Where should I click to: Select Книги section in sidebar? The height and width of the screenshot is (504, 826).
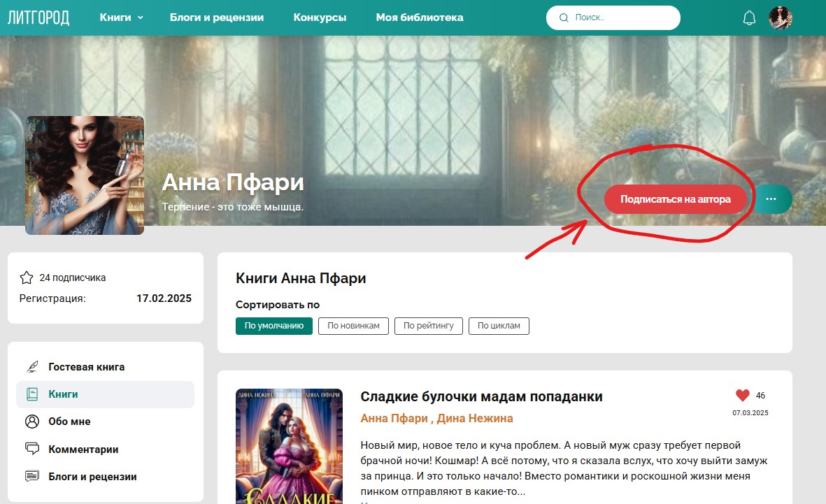(106, 394)
